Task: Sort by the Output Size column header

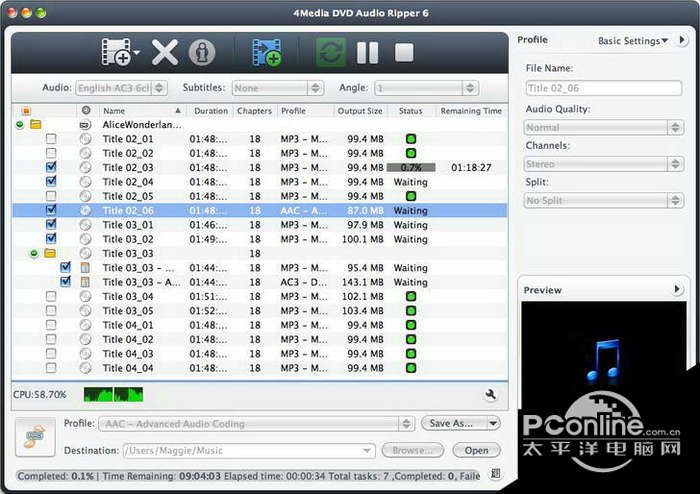Action: pyautogui.click(x=360, y=111)
